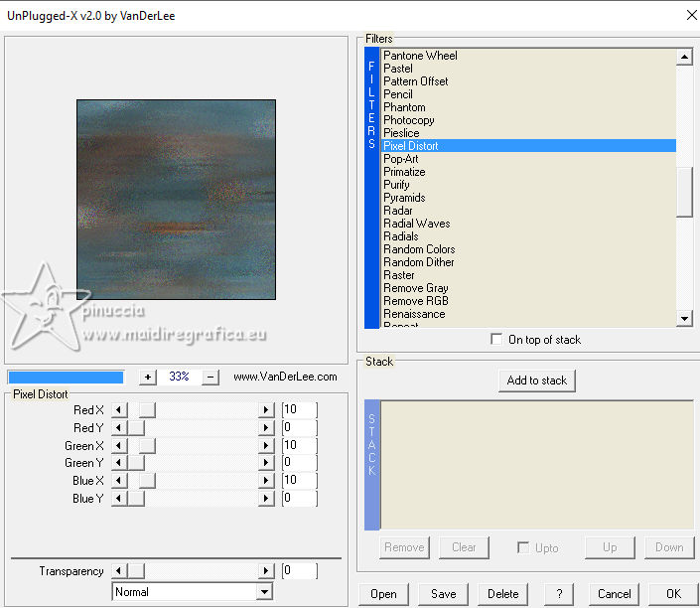The width and height of the screenshot is (700, 608).
Task: Toggle the Upto checkbox
Action: (523, 547)
